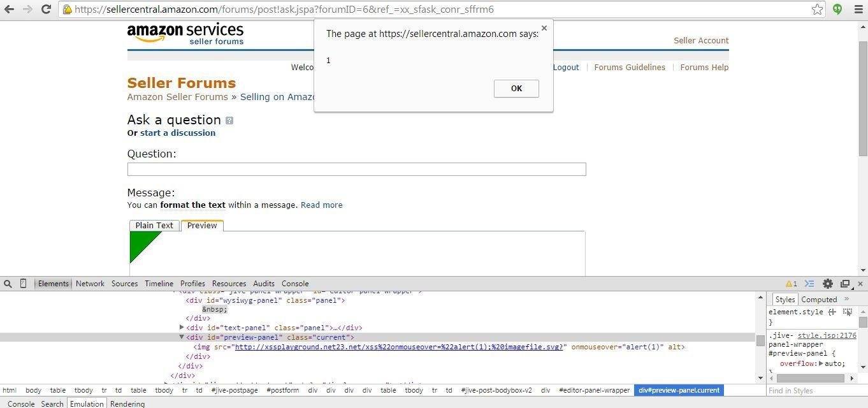This screenshot has height=408, width=868.
Task: Open the Read more formatting link
Action: point(322,205)
